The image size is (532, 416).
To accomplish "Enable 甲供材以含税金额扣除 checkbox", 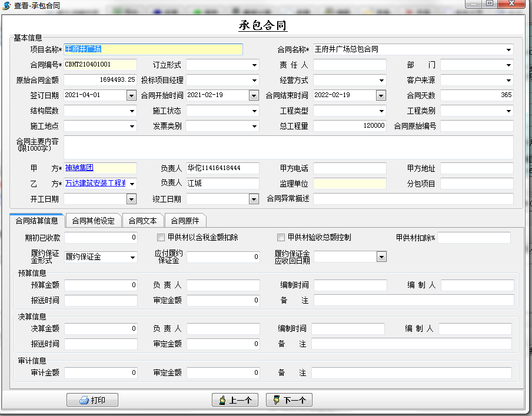I will [x=161, y=238].
